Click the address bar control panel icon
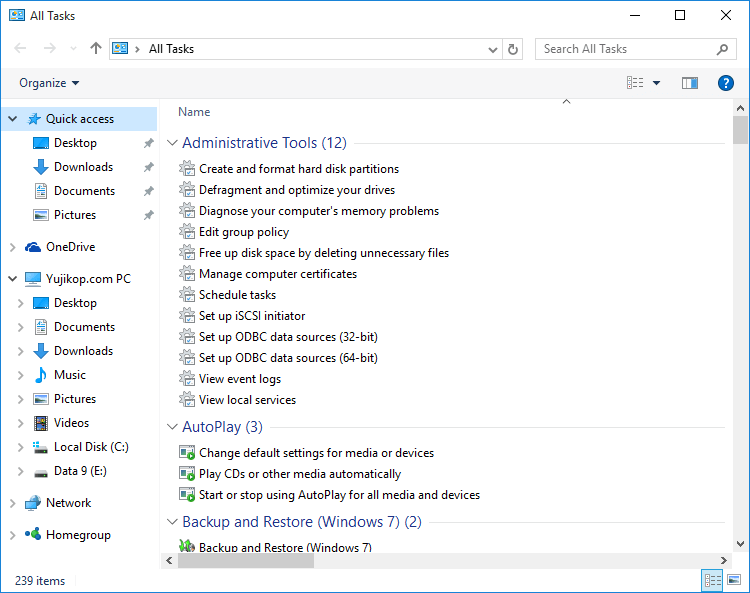The height and width of the screenshot is (593, 750). click(x=120, y=49)
